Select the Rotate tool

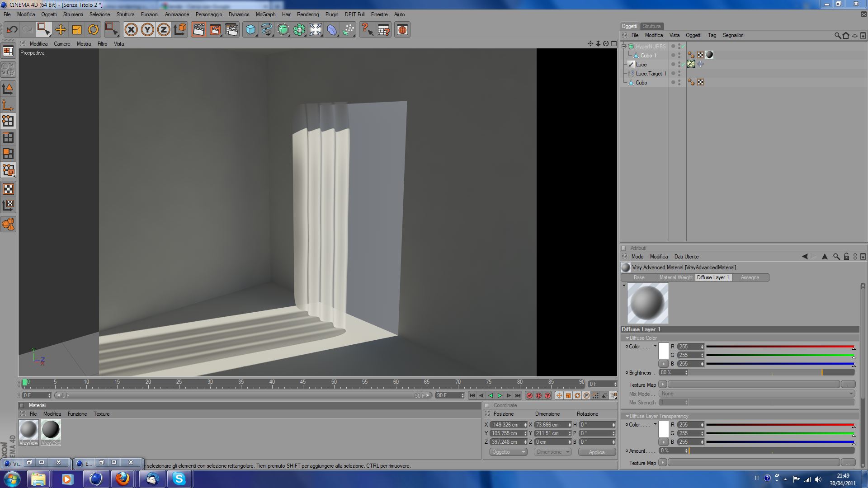(93, 30)
